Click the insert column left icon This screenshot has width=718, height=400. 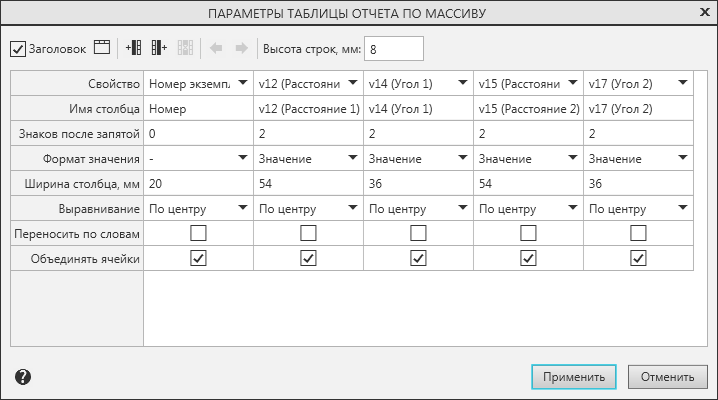[134, 48]
